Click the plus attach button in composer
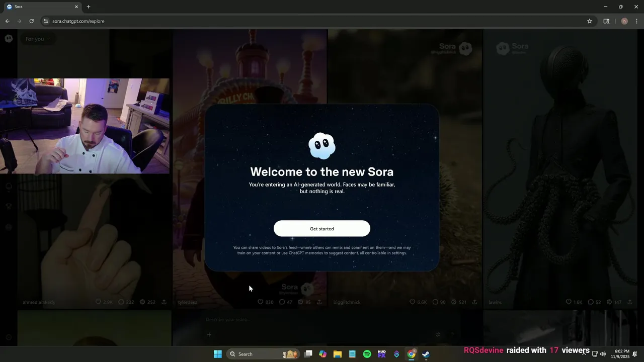The height and width of the screenshot is (362, 644). pos(209,335)
